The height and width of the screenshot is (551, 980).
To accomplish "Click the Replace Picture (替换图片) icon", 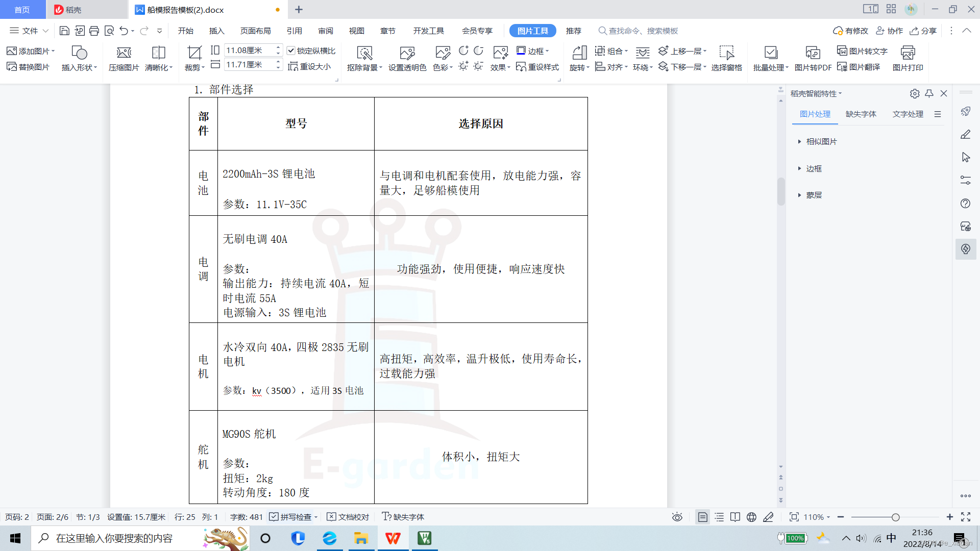I will [28, 67].
